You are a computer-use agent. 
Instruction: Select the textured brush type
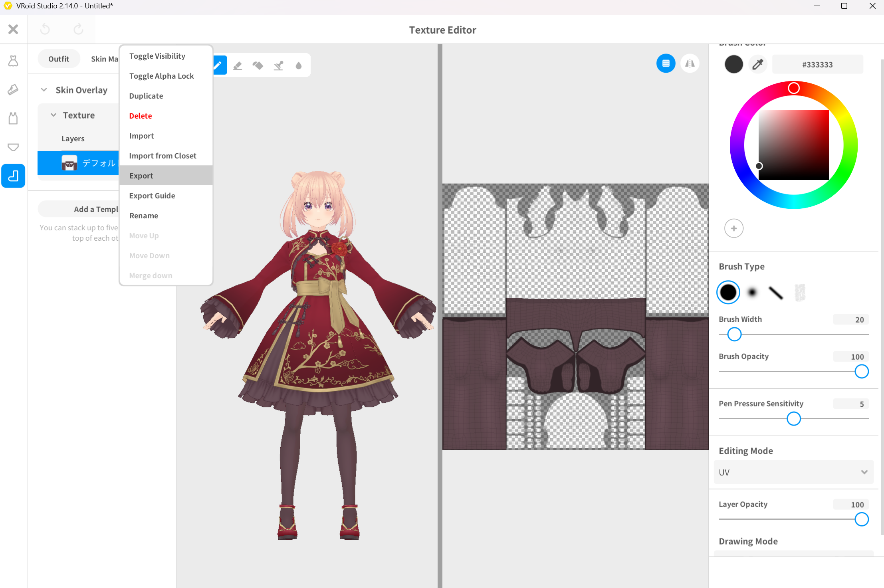click(800, 293)
